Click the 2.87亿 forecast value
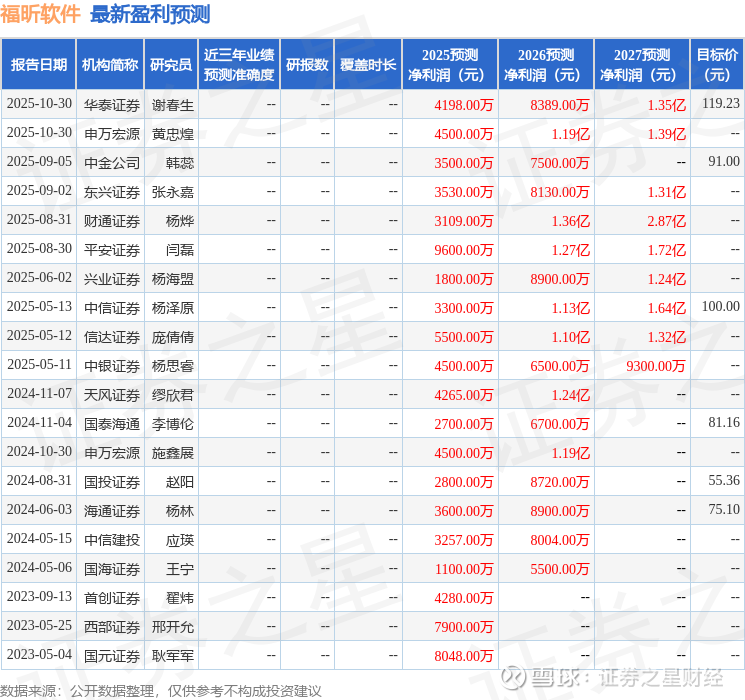This screenshot has width=745, height=700. click(667, 221)
